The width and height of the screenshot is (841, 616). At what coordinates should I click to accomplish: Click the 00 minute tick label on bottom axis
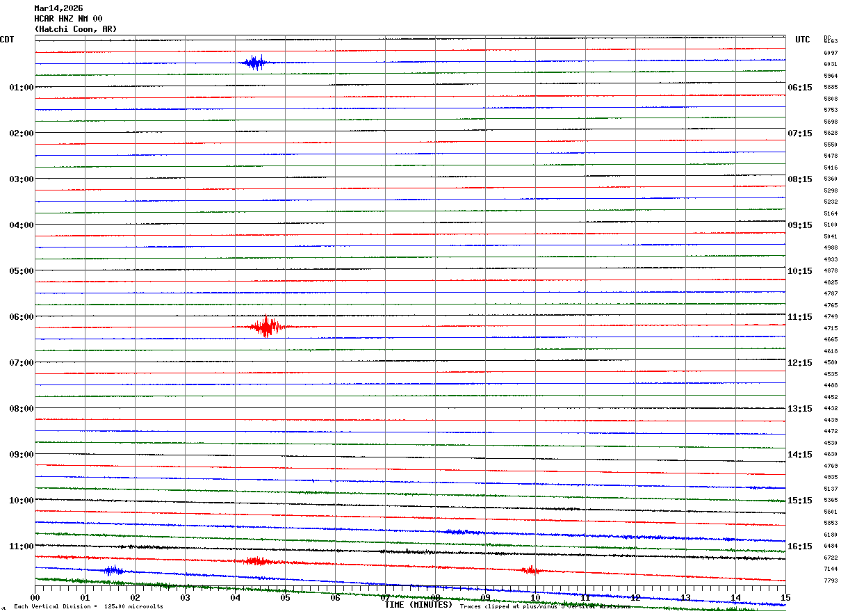(35, 598)
